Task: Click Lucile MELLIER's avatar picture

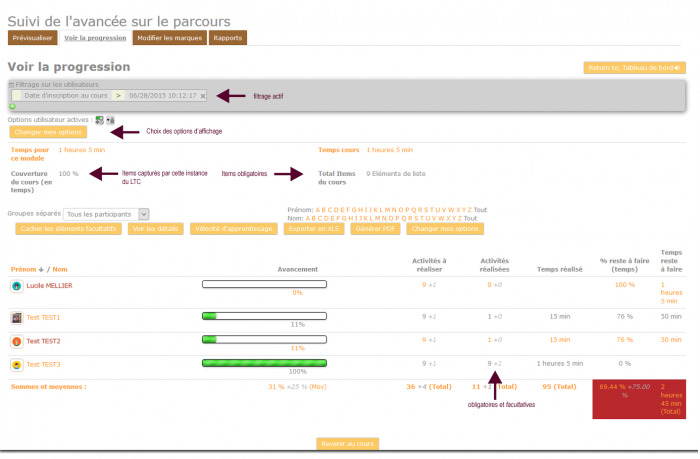Action: [16, 285]
